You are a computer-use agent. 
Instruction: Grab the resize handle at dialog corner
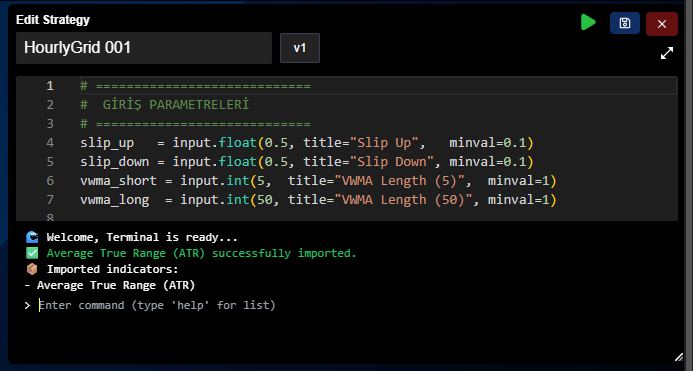[679, 357]
